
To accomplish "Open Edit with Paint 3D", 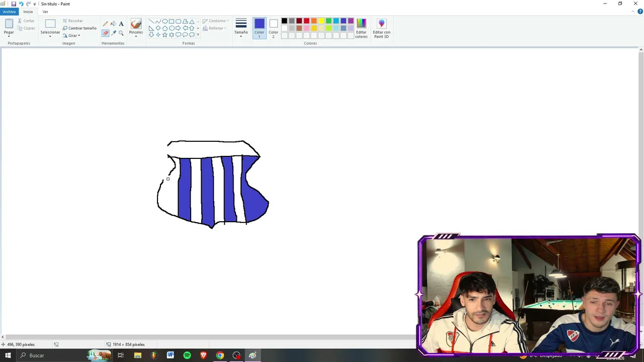I will (x=381, y=29).
